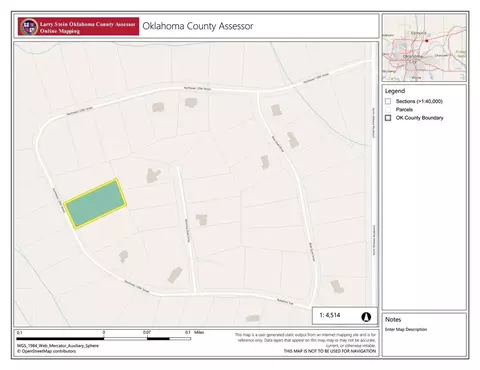The height and width of the screenshot is (370, 480).
Task: Click the "Legend" heading
Action: pos(395,91)
